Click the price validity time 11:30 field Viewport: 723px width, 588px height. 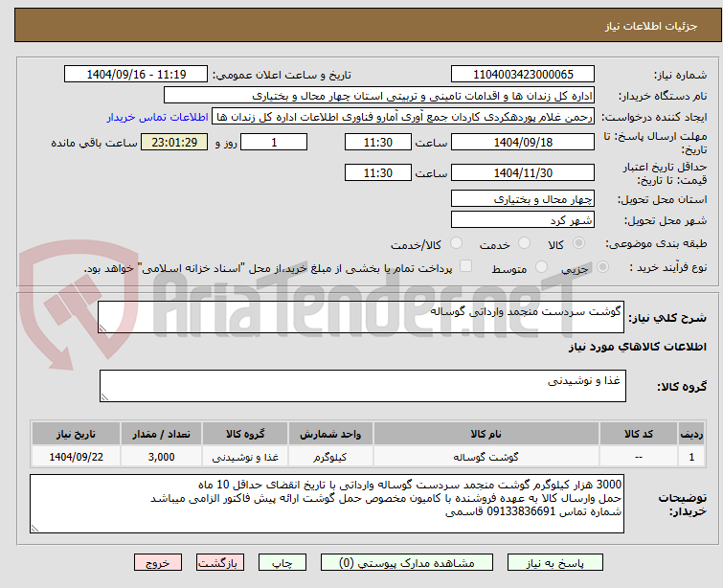[378, 172]
